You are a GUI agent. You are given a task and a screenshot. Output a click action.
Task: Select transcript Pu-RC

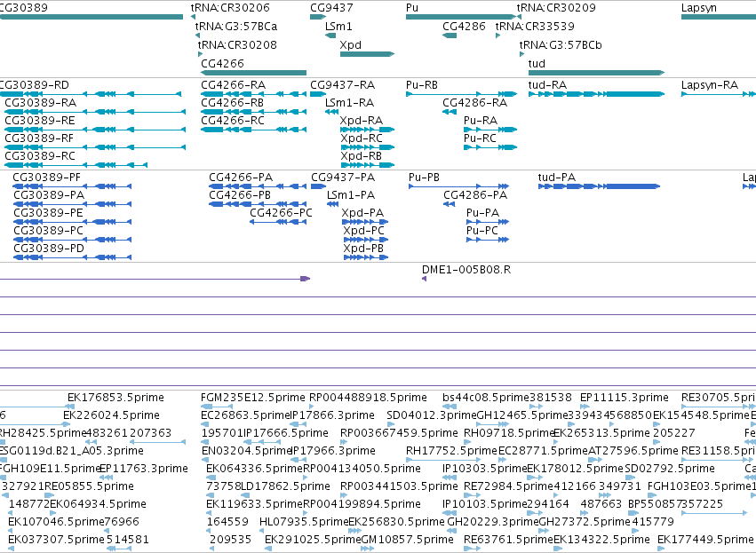click(x=481, y=138)
